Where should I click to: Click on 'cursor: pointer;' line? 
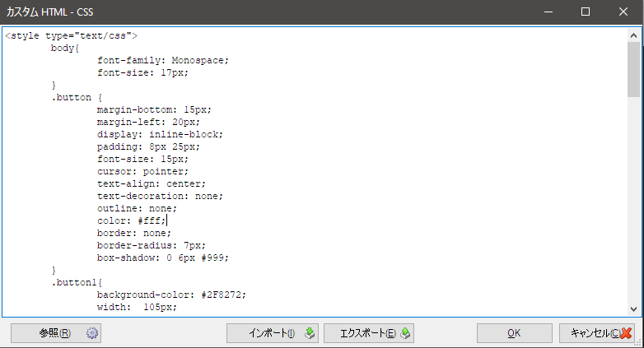pyautogui.click(x=142, y=171)
